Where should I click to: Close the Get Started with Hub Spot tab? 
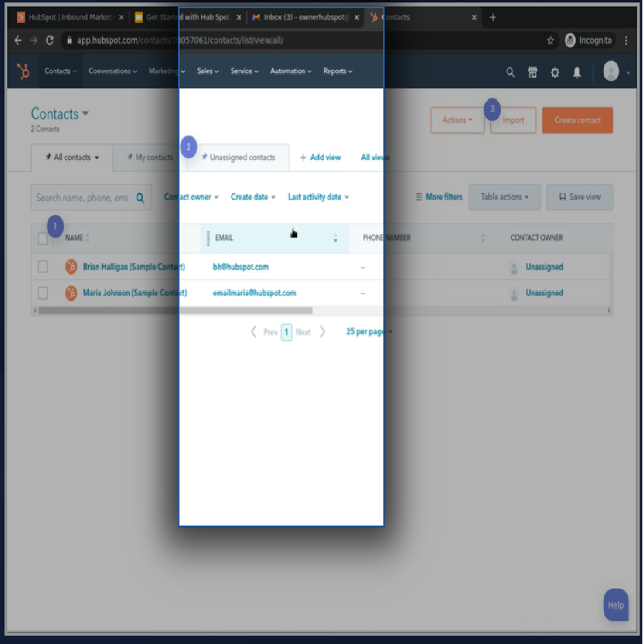[x=239, y=17]
